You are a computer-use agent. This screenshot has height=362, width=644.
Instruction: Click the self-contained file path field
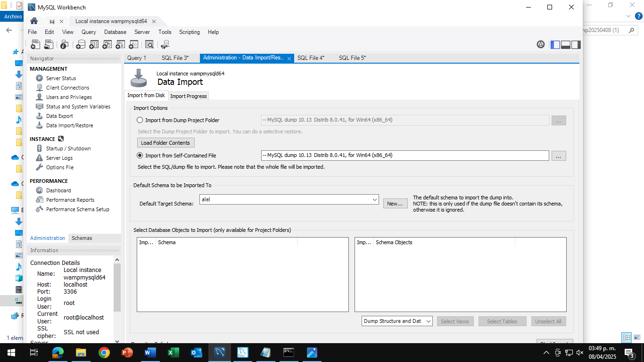click(405, 156)
